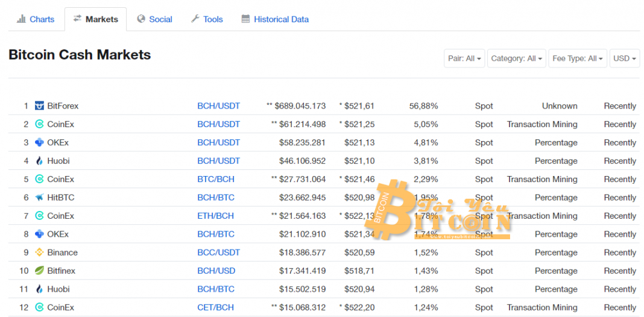Click the Bitfinex exchange name
The image size is (644, 317).
pyautogui.click(x=61, y=271)
